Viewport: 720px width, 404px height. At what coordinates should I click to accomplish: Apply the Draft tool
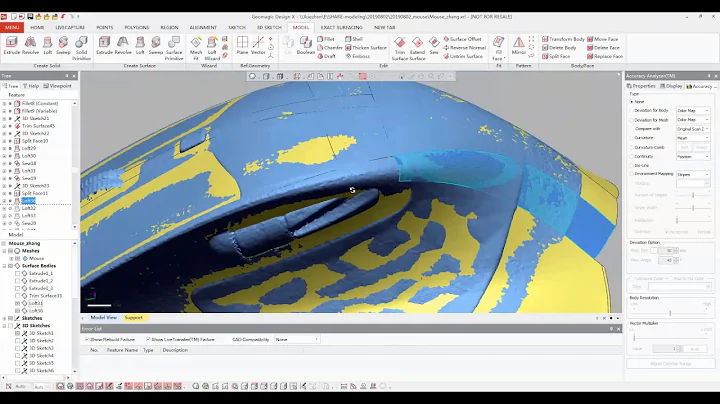pos(326,56)
